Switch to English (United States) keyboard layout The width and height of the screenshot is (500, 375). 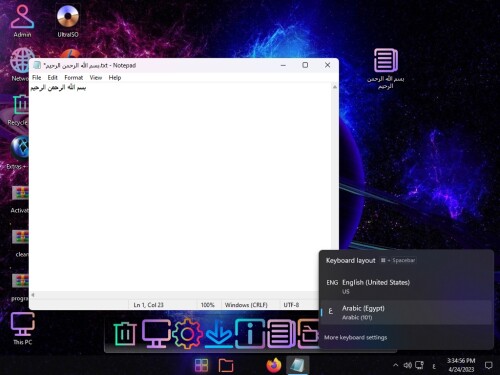(406, 286)
